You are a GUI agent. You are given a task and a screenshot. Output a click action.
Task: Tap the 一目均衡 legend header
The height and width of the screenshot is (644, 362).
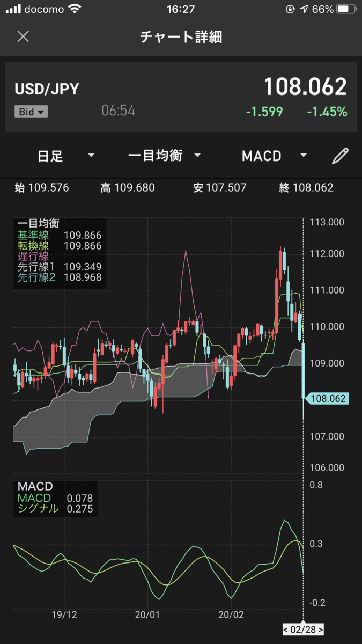(38, 224)
